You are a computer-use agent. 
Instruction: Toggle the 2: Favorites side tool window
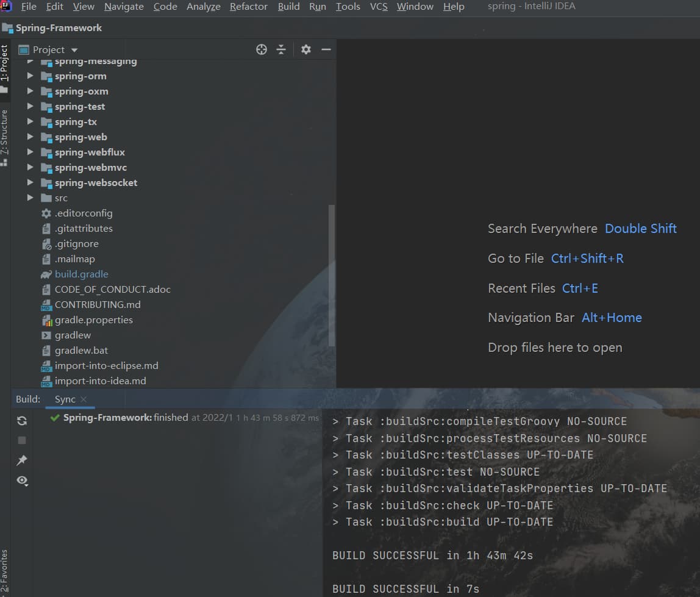coord(4,573)
